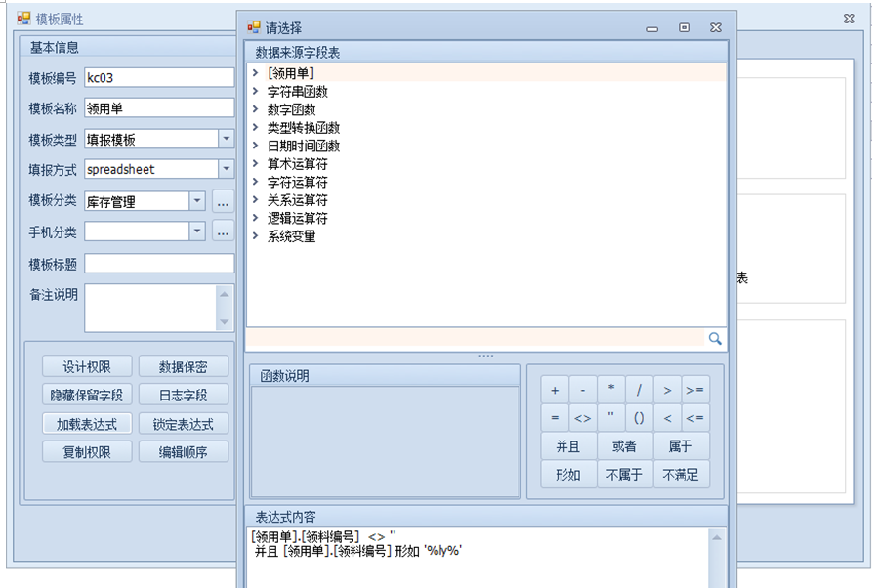
Task: Click the plus operator button
Action: click(x=555, y=390)
